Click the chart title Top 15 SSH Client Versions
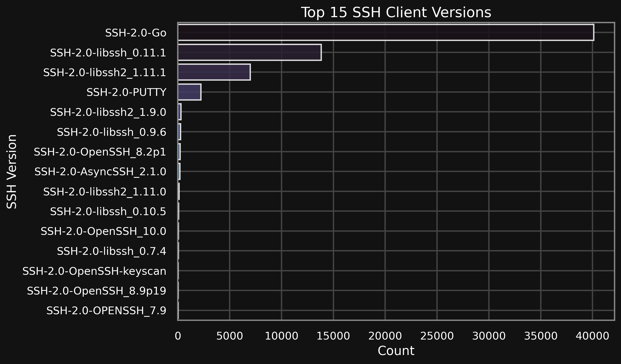 click(396, 12)
